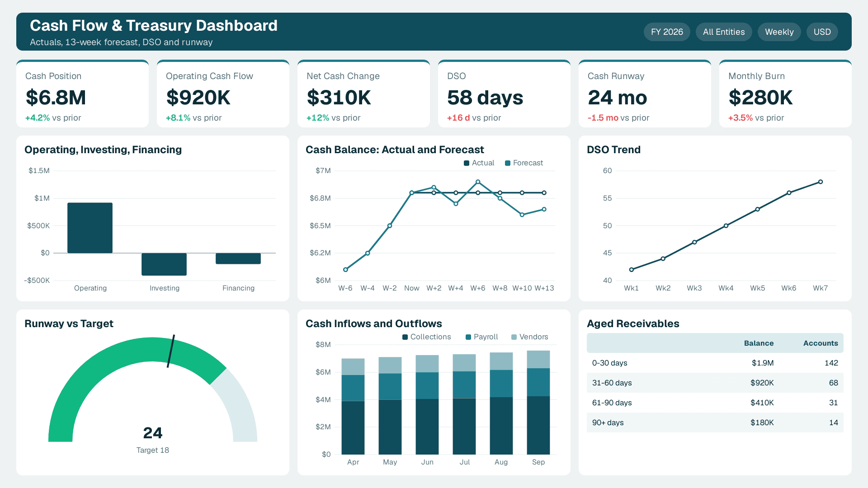The image size is (868, 488).
Task: Select the Net Cash Change $310K value
Action: coord(339,98)
